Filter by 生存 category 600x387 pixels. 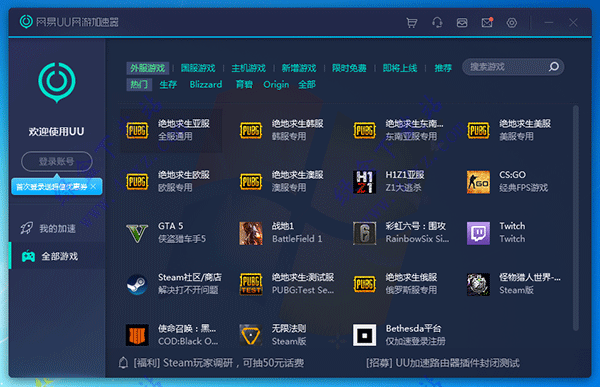168,85
